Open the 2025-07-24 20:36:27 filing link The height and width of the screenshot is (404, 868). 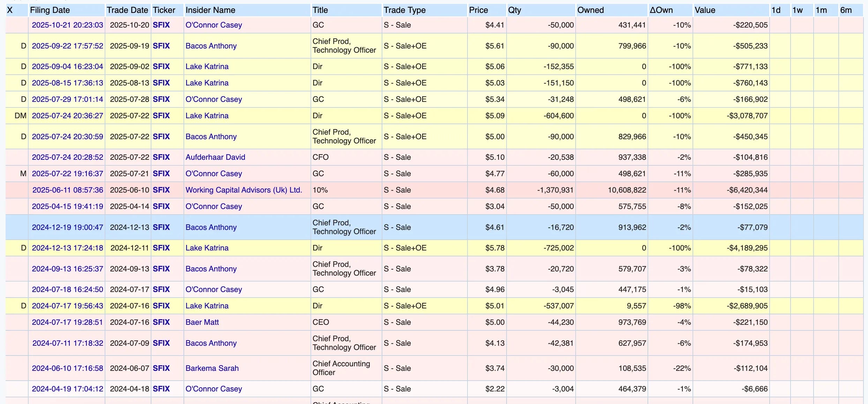point(68,116)
